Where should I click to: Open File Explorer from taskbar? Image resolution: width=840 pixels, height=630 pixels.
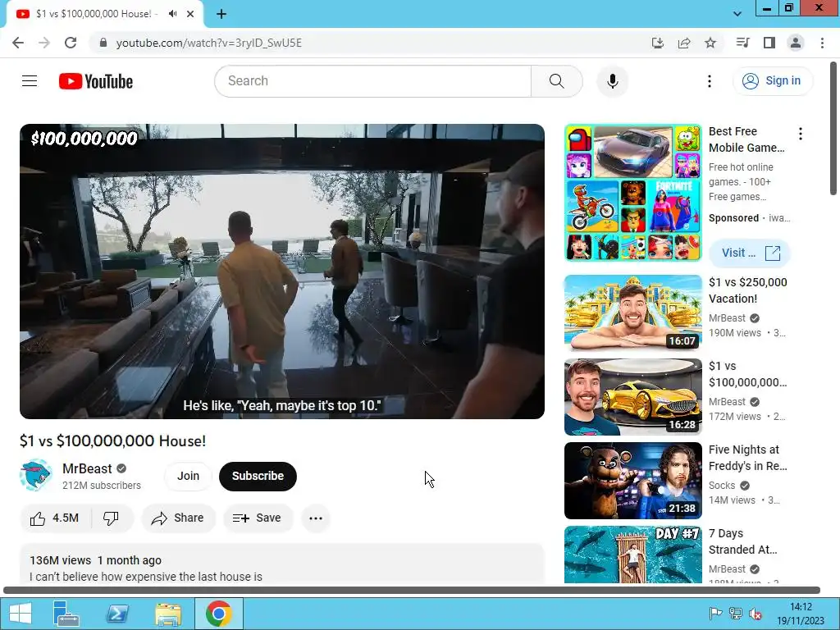(x=168, y=614)
